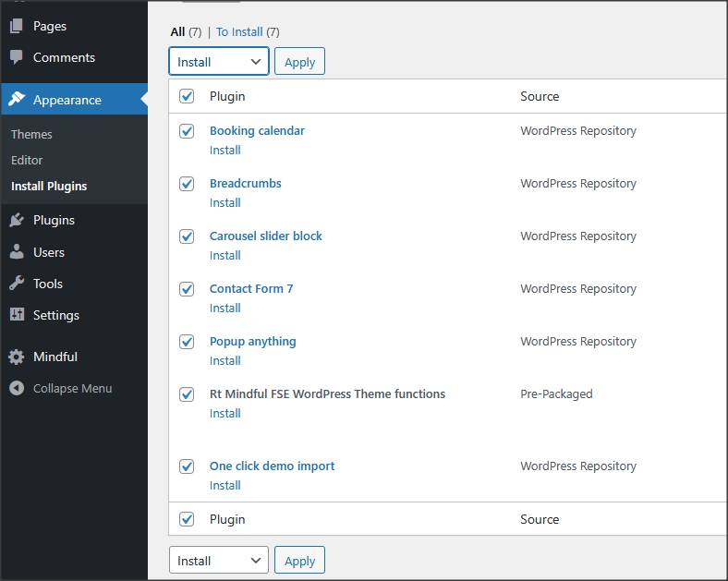Toggle the Contact Form 7 checkbox
The width and height of the screenshot is (728, 581).
pyautogui.click(x=187, y=289)
